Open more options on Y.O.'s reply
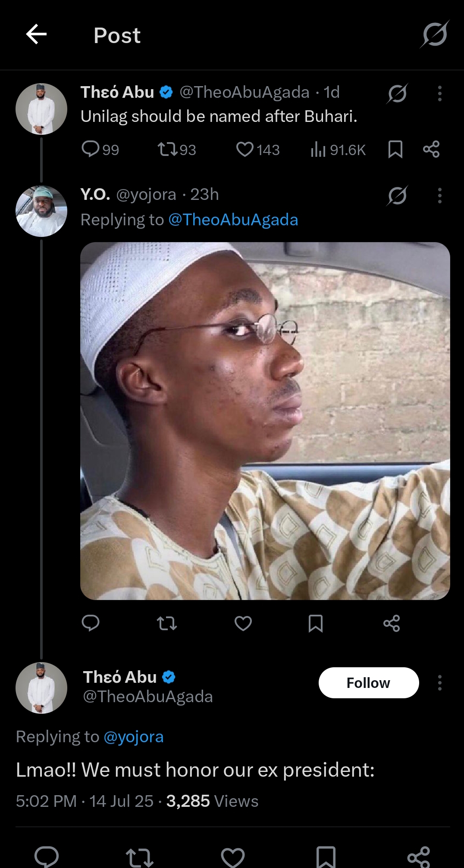Viewport: 464px width, 868px height. [x=439, y=195]
